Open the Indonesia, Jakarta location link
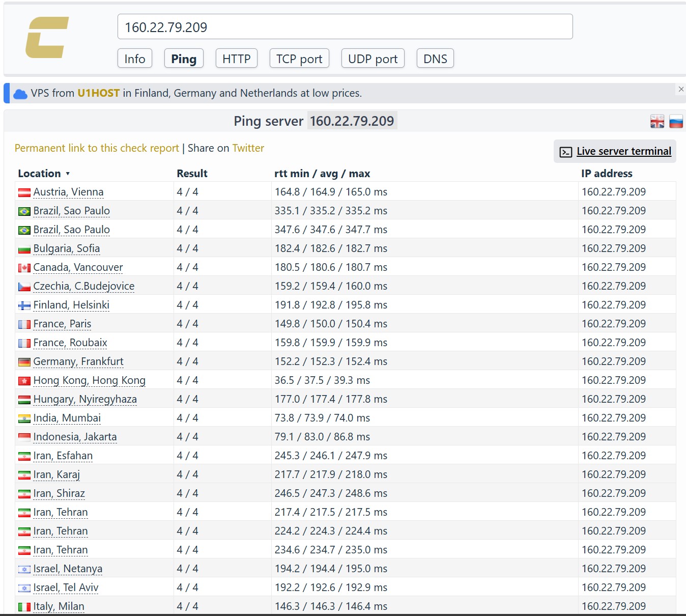Image resolution: width=686 pixels, height=616 pixels. (x=75, y=437)
